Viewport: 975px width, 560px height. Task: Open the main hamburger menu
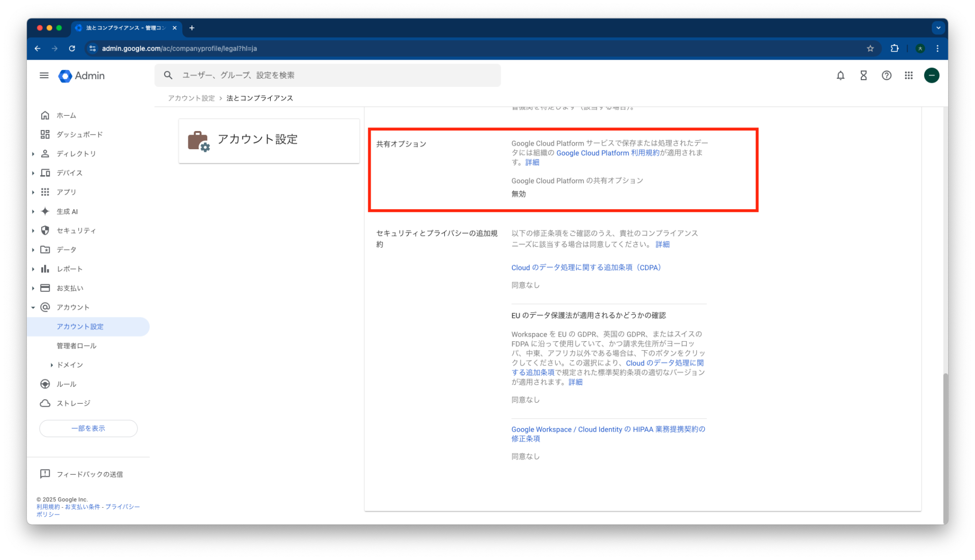[x=44, y=76]
